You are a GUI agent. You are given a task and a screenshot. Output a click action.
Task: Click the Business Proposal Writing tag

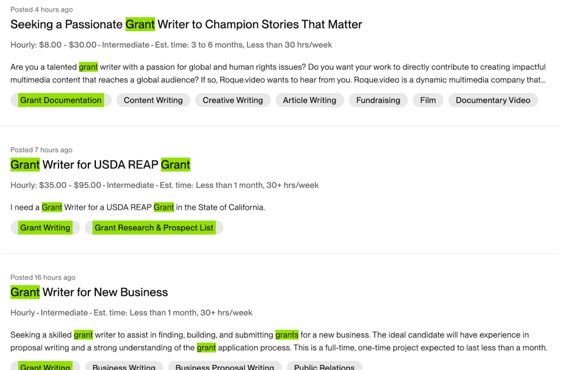(225, 367)
